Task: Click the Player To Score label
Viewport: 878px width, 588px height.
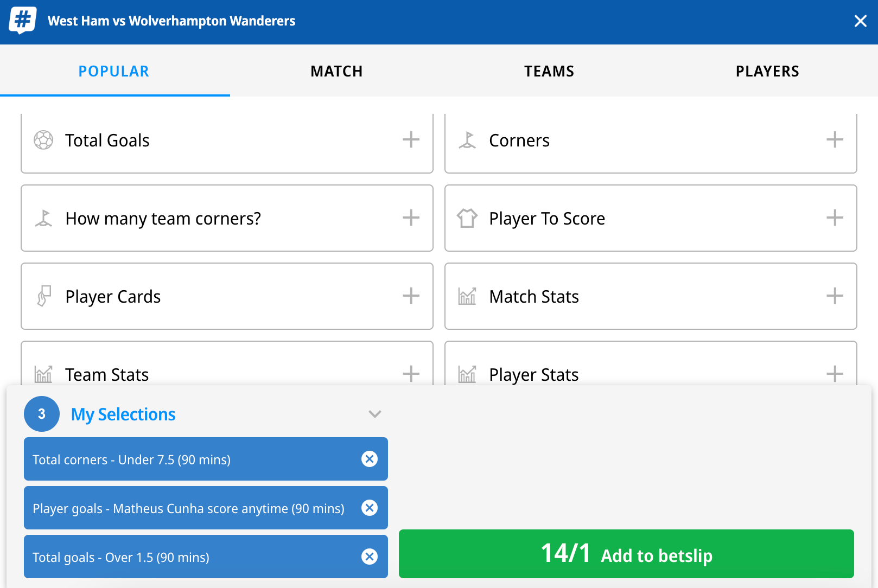Action: 547,219
